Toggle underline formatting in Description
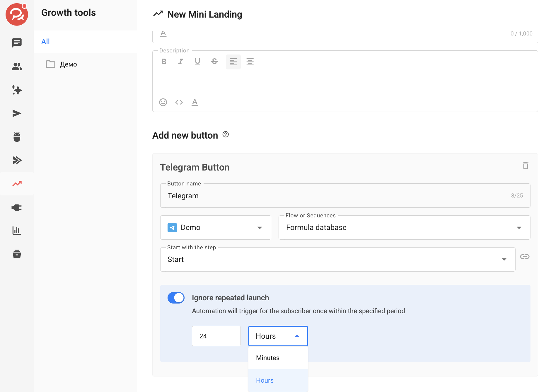 coord(197,62)
